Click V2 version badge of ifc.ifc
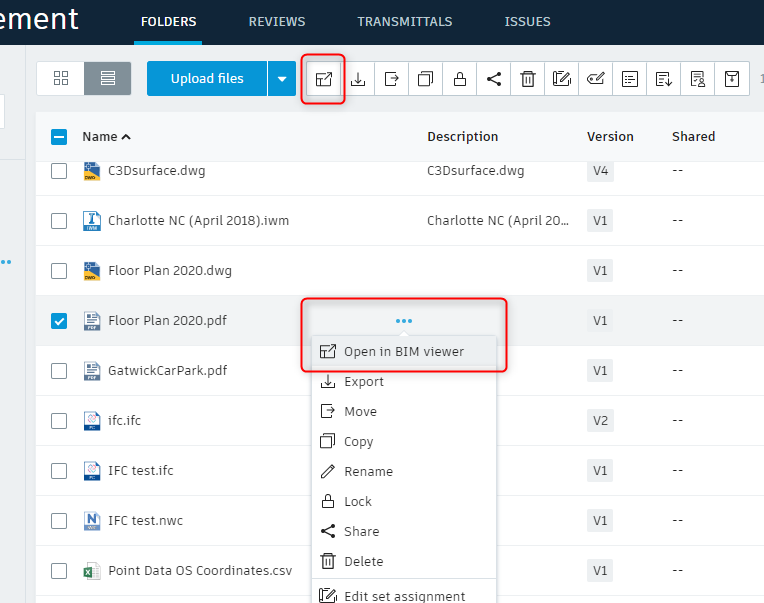764x603 pixels. click(x=600, y=421)
